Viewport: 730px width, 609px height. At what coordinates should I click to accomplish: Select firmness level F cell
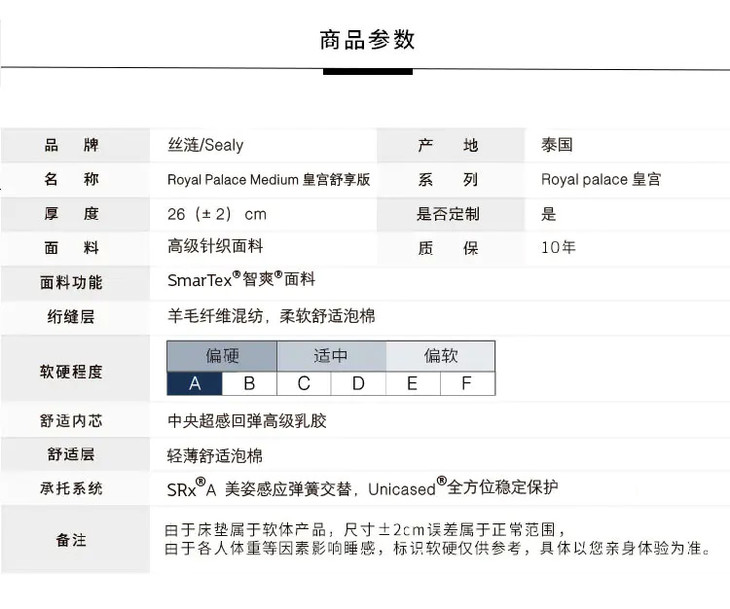pos(467,383)
